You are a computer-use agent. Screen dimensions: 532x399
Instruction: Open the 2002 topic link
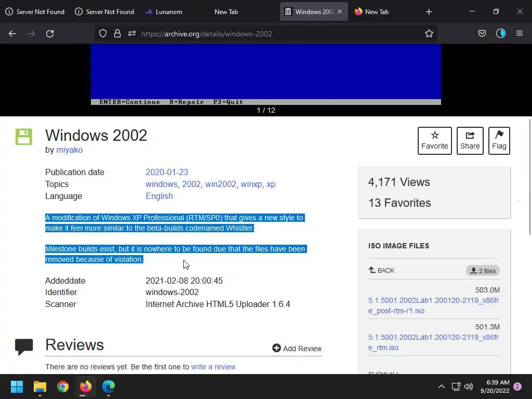pyautogui.click(x=191, y=184)
